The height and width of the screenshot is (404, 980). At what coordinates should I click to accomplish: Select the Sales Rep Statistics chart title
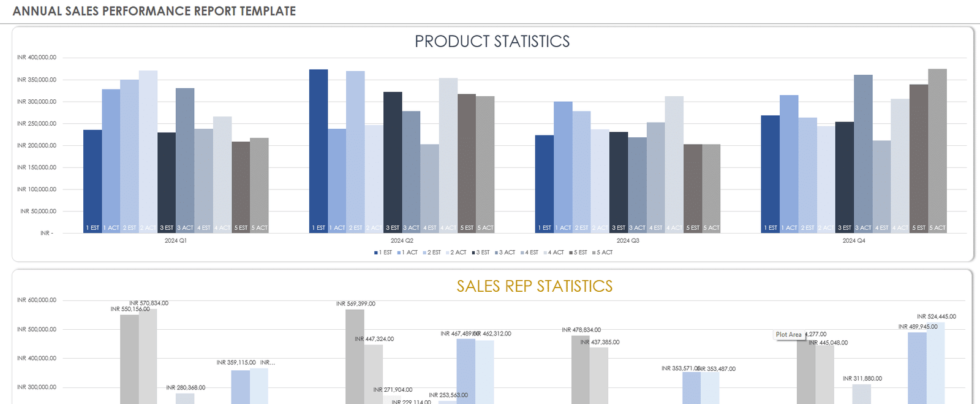pos(534,286)
